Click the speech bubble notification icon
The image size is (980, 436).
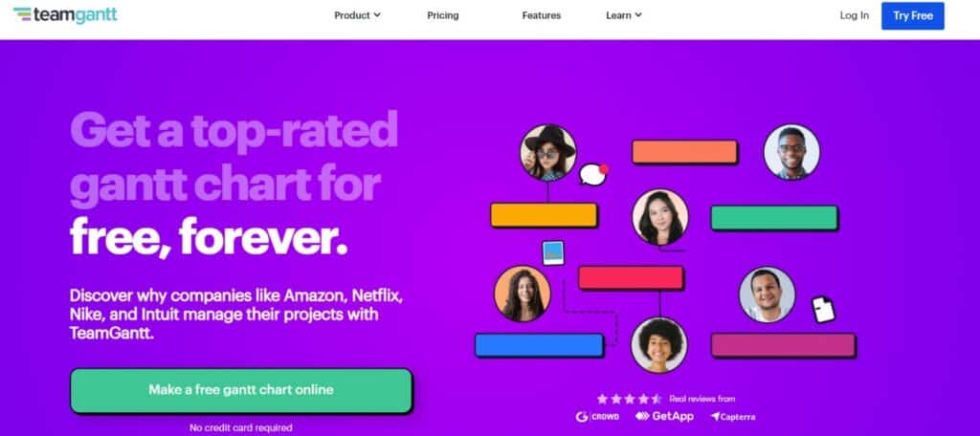593,174
